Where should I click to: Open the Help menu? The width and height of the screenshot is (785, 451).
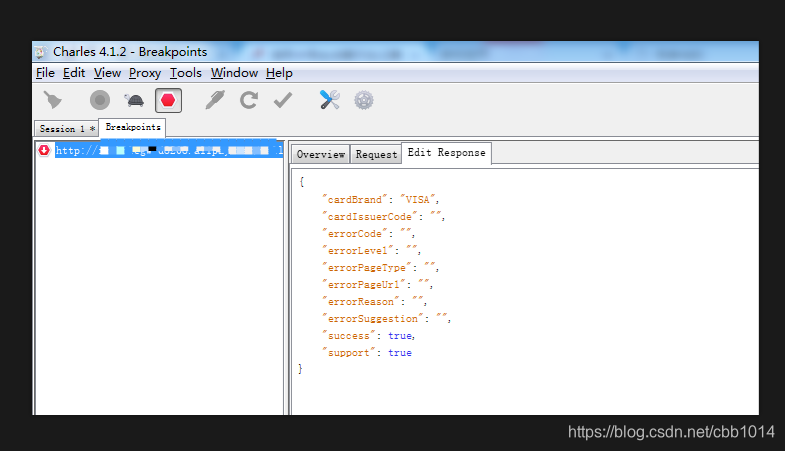279,73
